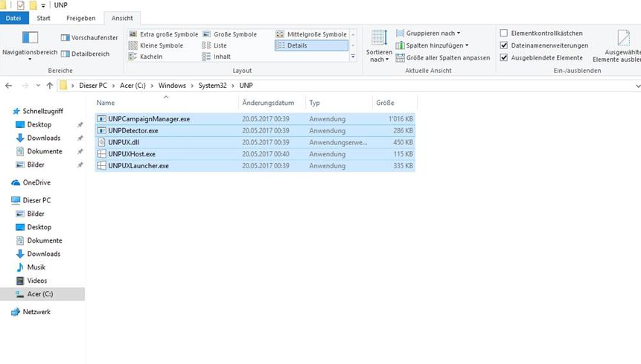Click the Navigationsbereich pane icon
Viewport: 641px width, 364px height.
click(30, 39)
